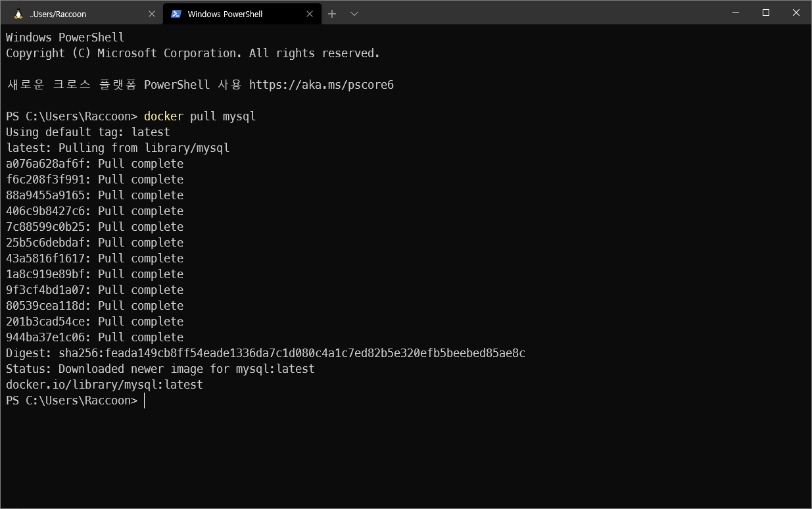Open the aka.ms/pscore6 link
The width and height of the screenshot is (812, 509).
coord(321,84)
